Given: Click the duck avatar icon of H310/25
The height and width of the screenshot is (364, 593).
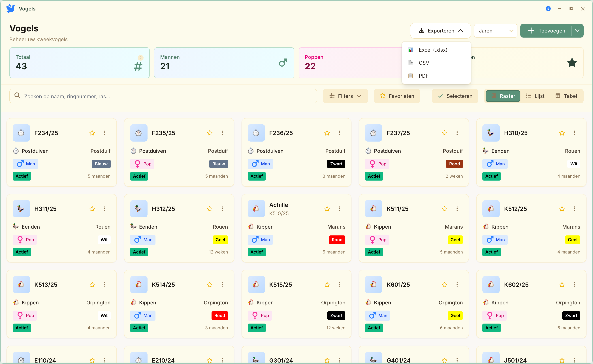Looking at the screenshot, I should [491, 133].
